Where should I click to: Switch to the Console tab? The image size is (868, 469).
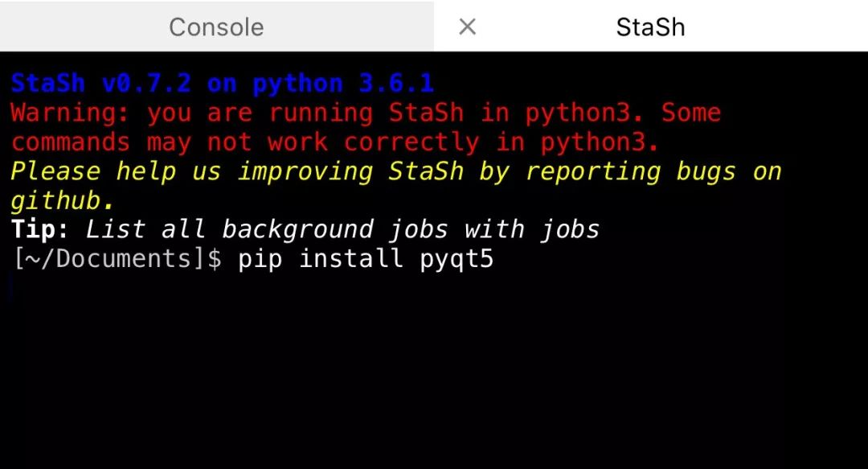click(216, 27)
